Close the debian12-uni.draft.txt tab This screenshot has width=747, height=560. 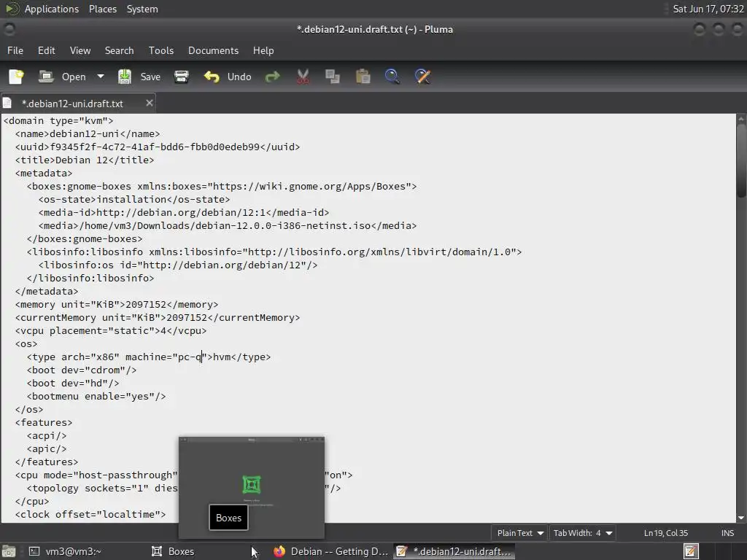149,103
